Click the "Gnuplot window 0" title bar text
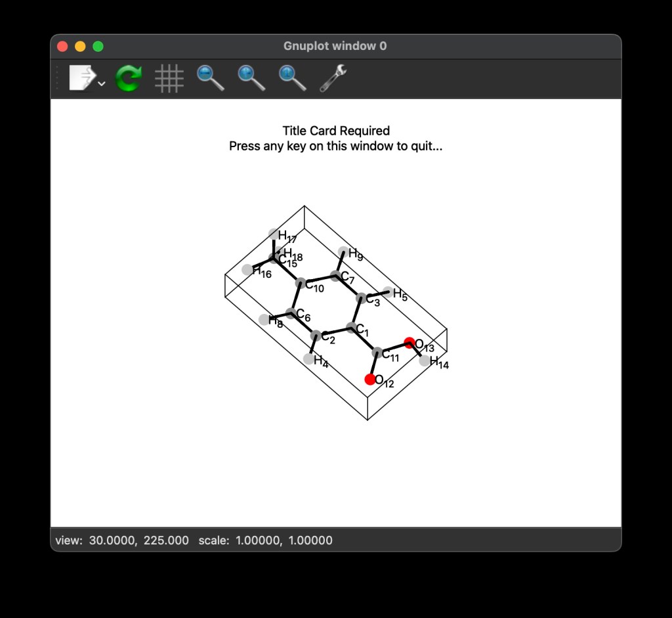 pos(335,46)
